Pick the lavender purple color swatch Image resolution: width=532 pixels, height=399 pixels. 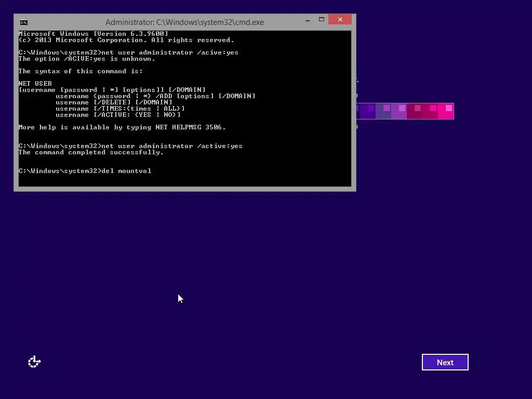tap(398, 111)
